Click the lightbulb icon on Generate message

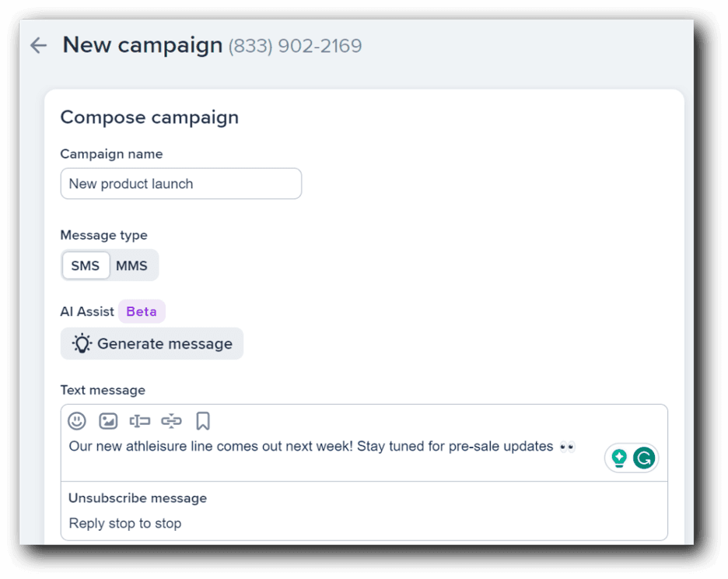point(82,343)
